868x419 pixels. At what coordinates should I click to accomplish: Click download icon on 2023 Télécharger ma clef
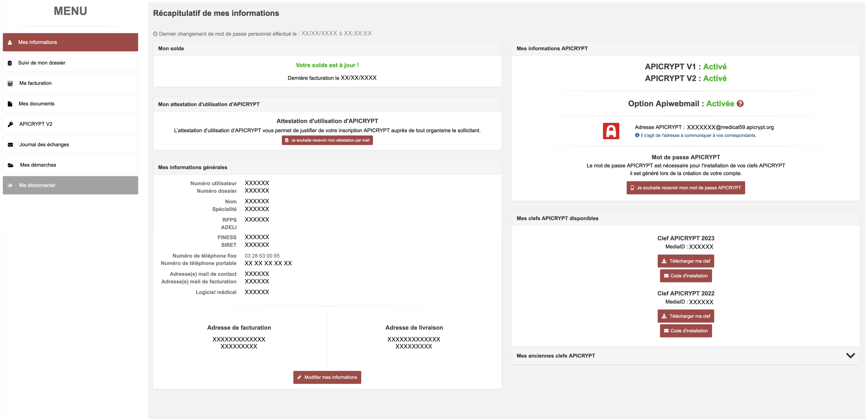pos(664,261)
